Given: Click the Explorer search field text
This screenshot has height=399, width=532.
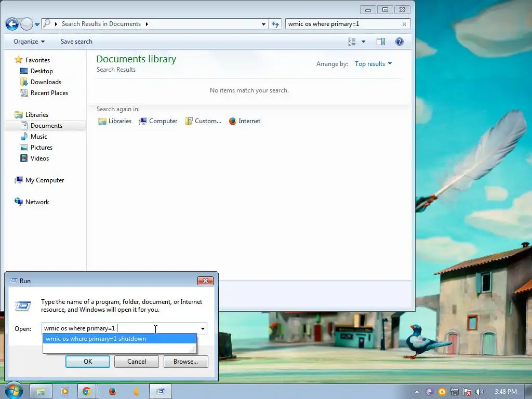Looking at the screenshot, I should 323,24.
